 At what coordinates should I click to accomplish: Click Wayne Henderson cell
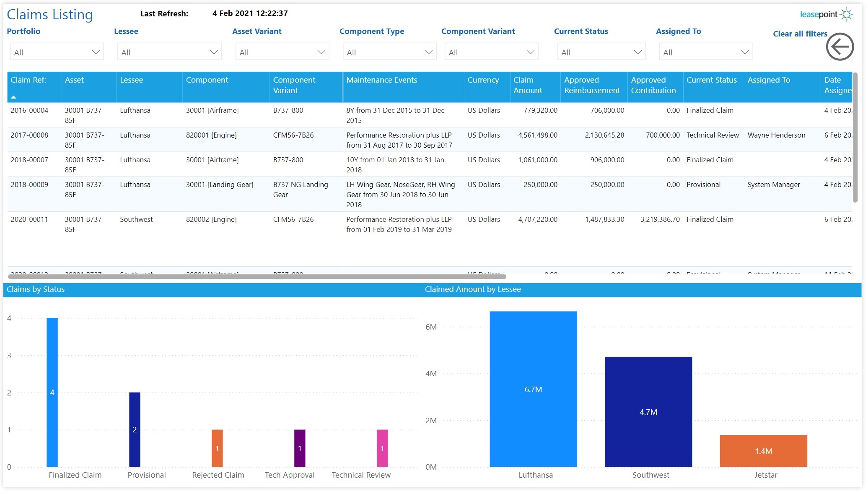coord(776,135)
